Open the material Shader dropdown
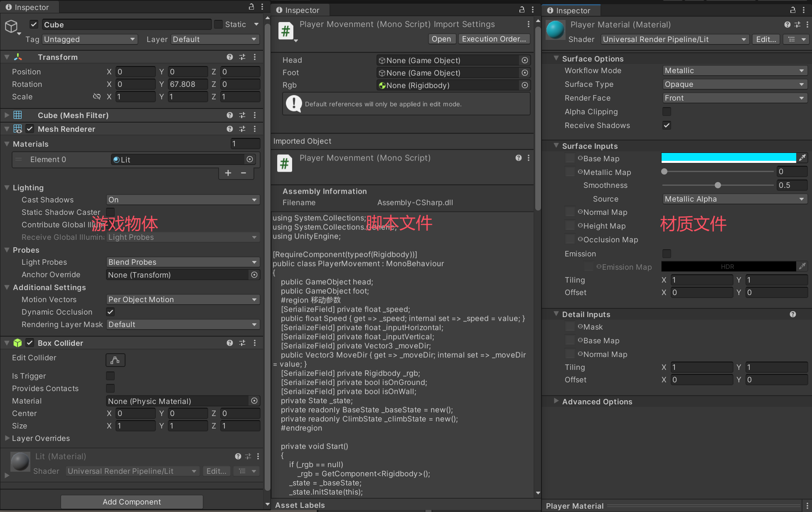Image resolution: width=812 pixels, height=512 pixels. 674,39
